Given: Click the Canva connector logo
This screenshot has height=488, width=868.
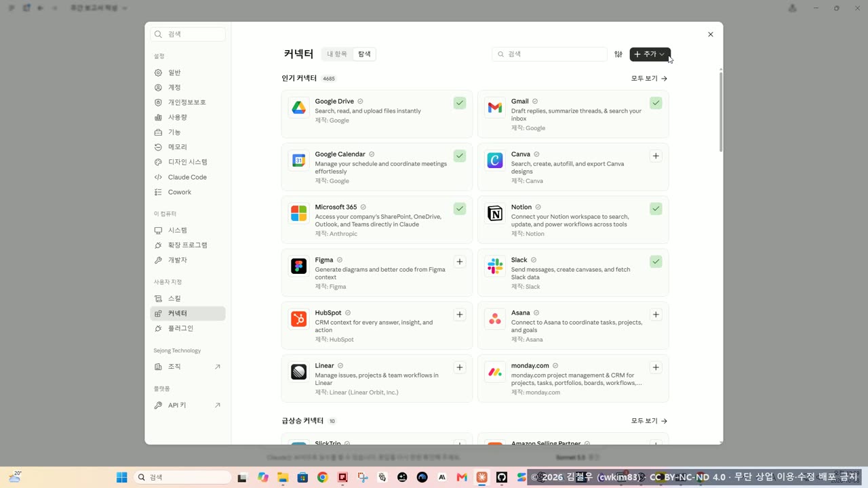Looking at the screenshot, I should point(495,160).
